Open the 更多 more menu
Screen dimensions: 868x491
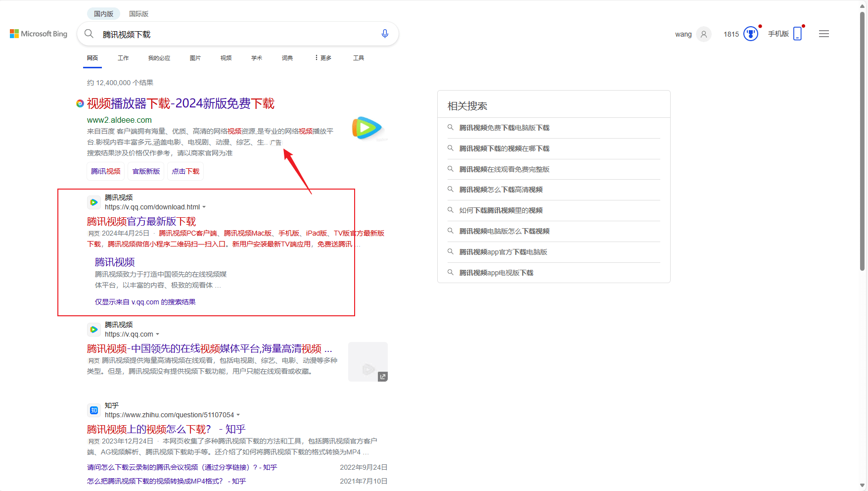(323, 58)
